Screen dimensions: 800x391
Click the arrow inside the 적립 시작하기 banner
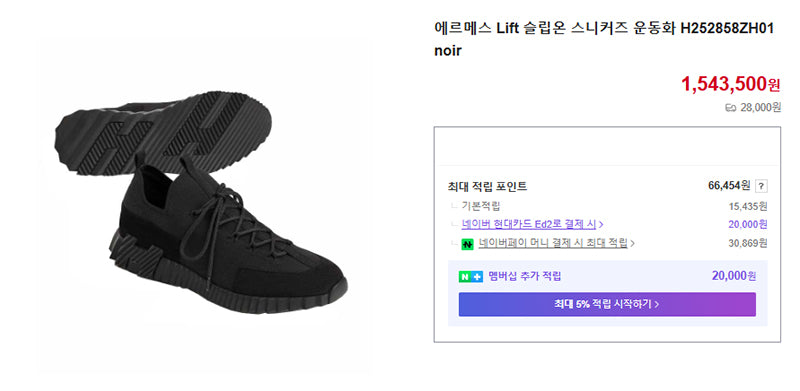(657, 305)
